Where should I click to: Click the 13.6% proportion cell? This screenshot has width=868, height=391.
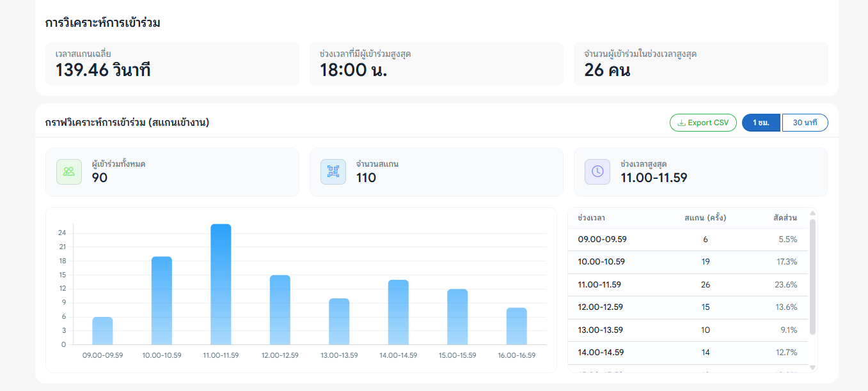click(786, 307)
